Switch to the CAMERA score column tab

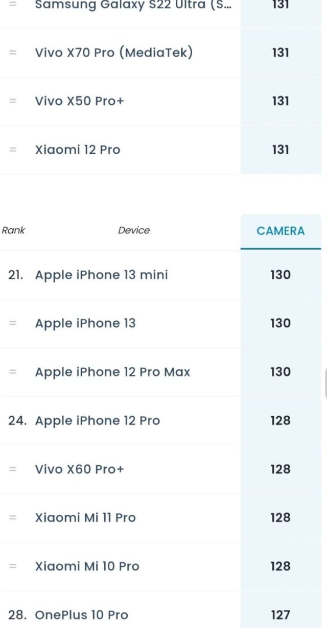click(x=281, y=231)
